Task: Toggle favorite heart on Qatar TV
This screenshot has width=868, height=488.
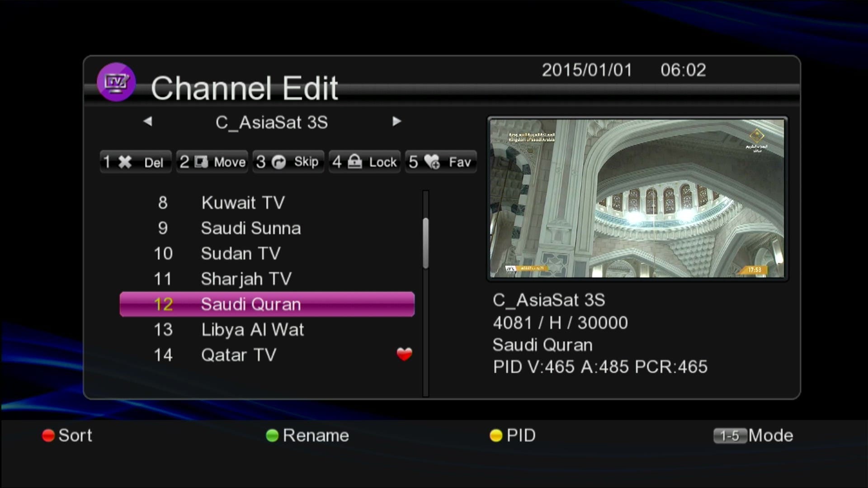Action: click(x=404, y=354)
